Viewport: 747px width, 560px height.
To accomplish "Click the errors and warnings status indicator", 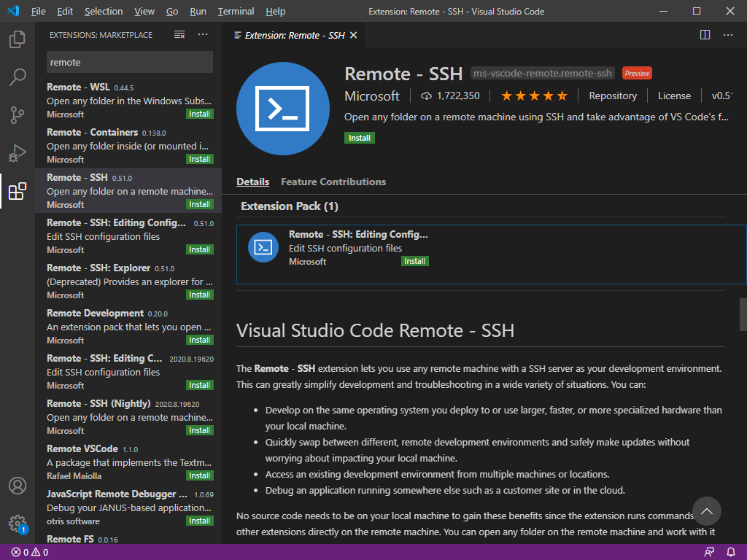I will pos(29,553).
